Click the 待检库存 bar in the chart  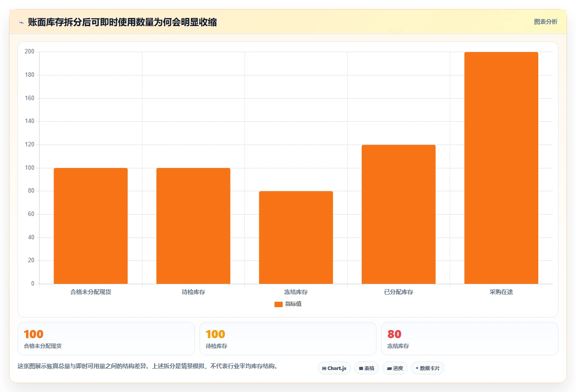(193, 226)
